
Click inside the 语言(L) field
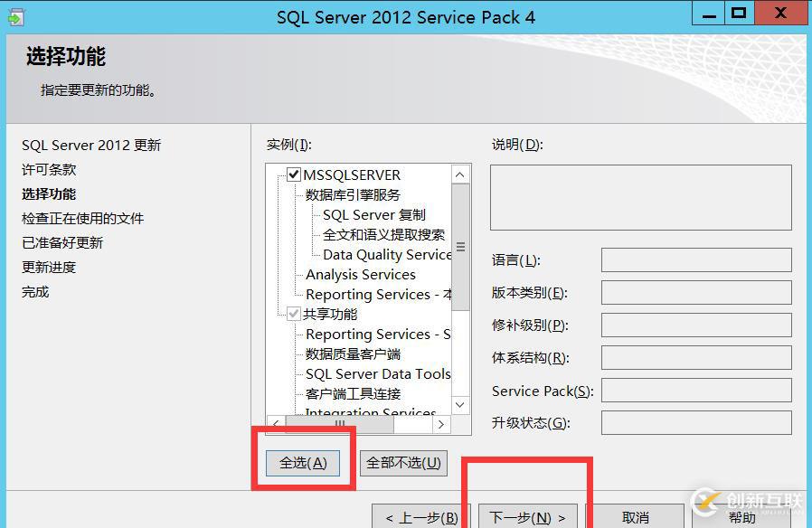tap(697, 260)
